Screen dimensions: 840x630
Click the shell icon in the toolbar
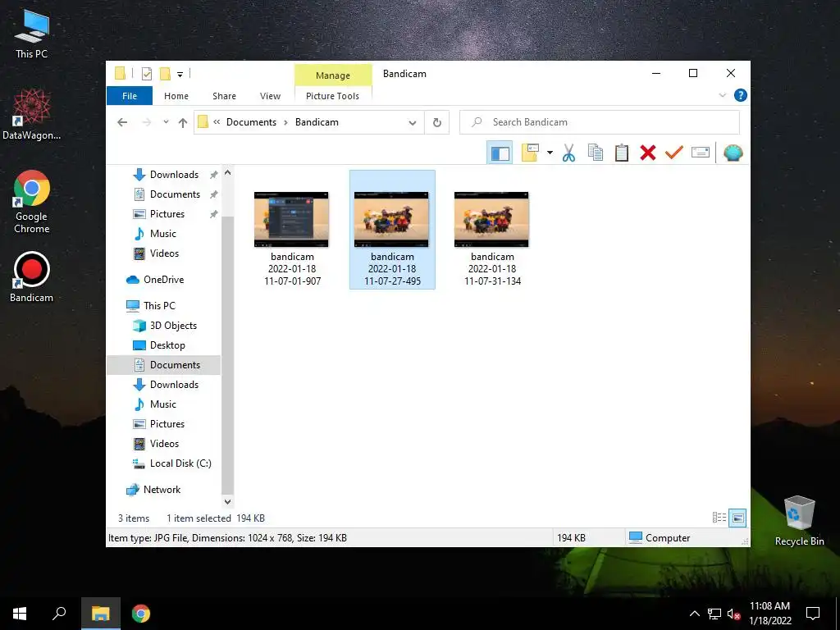point(733,153)
